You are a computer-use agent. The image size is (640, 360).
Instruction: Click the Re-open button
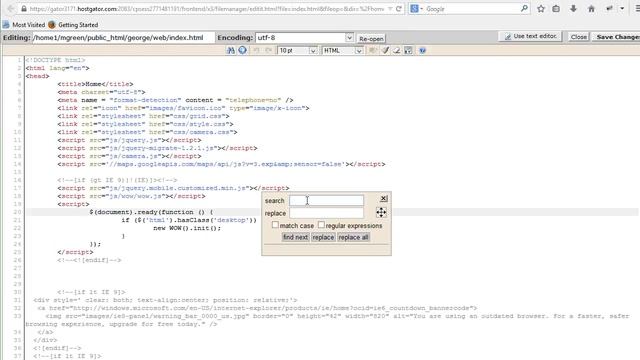point(371,39)
